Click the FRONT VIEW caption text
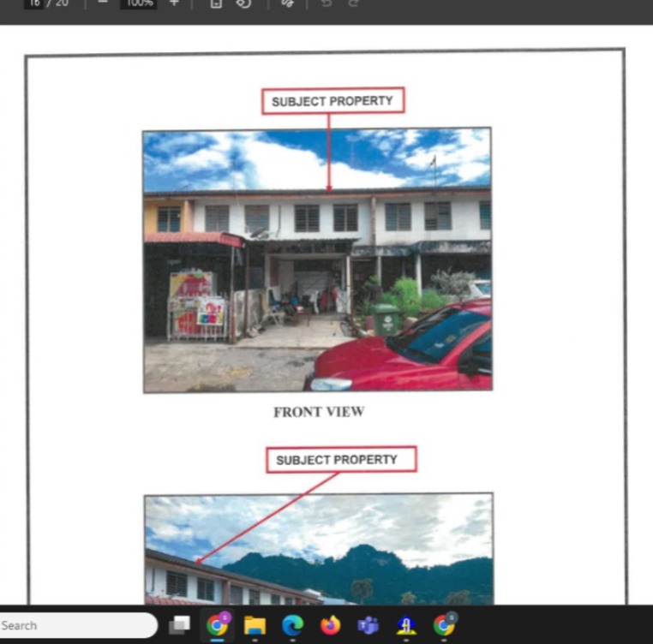Viewport: 653px width, 644px height. 319,412
